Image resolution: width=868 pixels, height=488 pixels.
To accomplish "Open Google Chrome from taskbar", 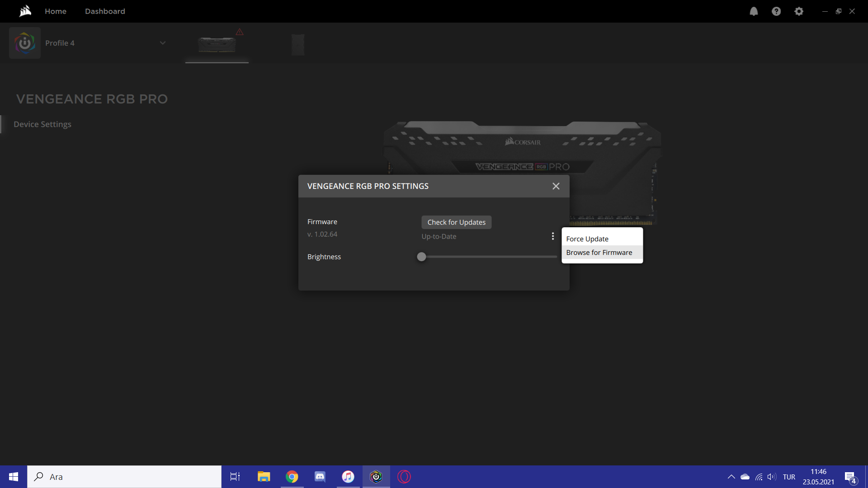I will click(x=292, y=477).
